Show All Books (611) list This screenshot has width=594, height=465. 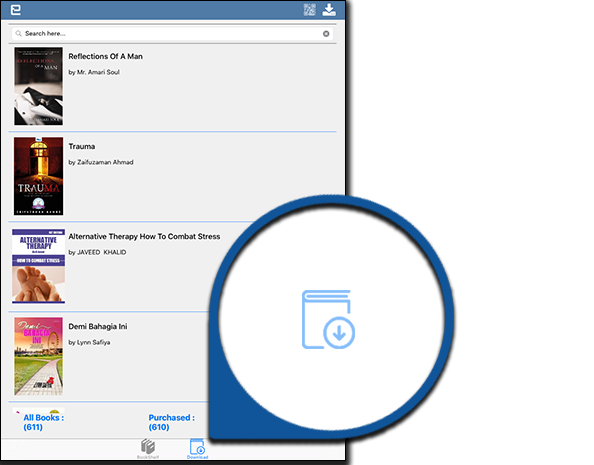point(44,422)
